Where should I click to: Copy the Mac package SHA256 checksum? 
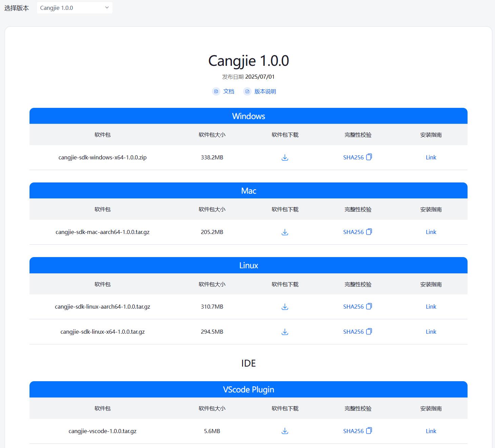369,232
